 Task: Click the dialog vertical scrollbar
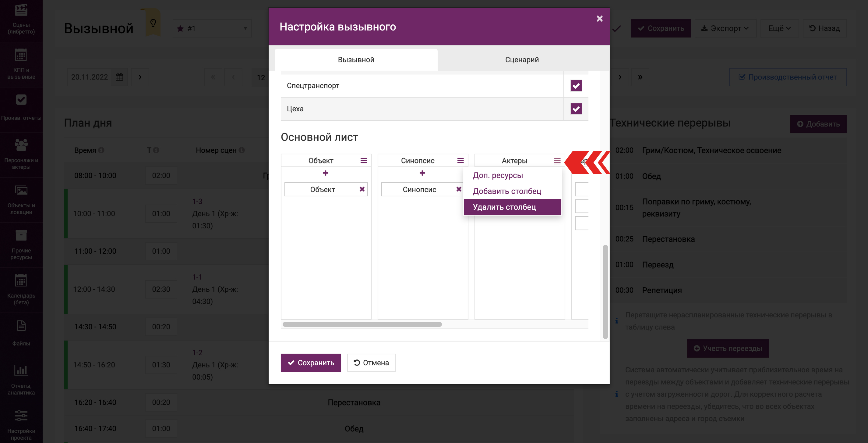605,292
